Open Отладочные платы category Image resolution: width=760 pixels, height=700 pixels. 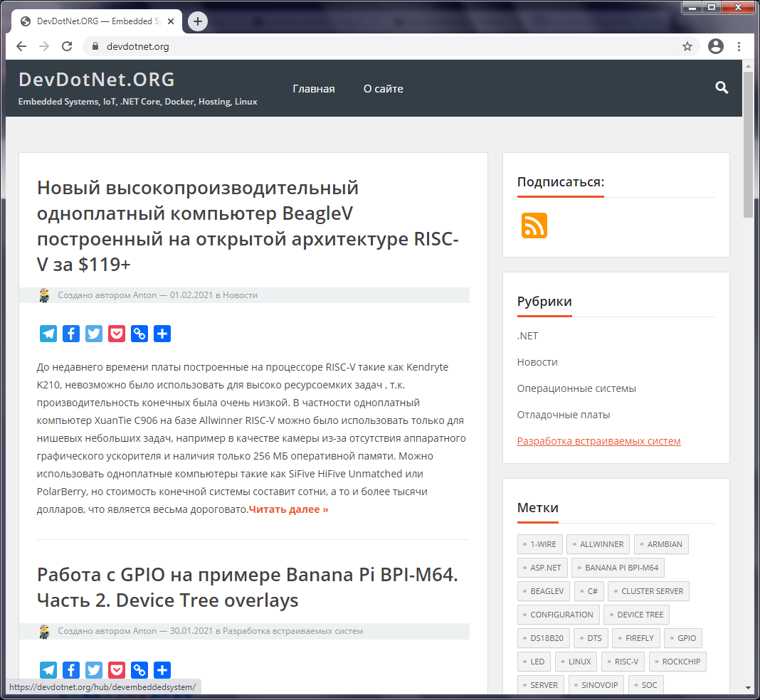(563, 415)
